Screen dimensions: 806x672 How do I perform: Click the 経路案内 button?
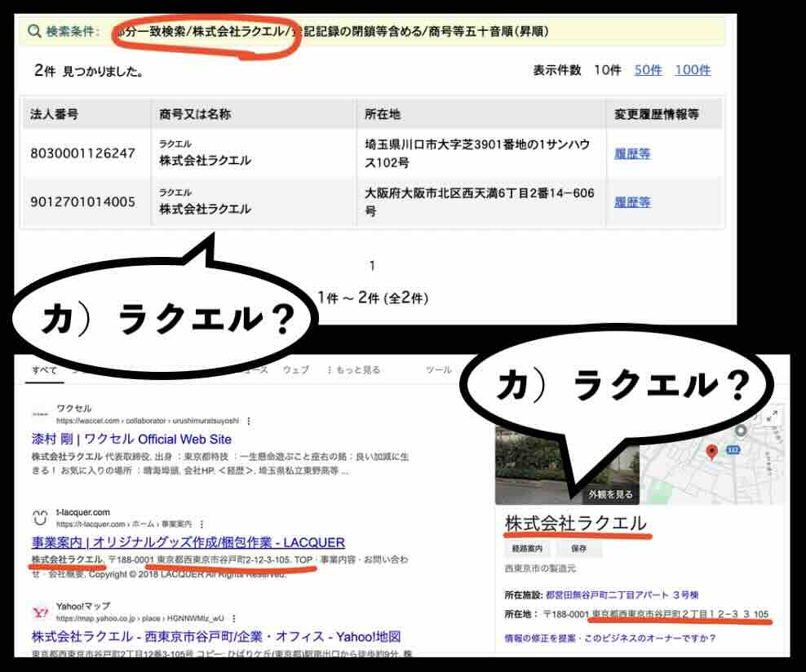pos(527,549)
